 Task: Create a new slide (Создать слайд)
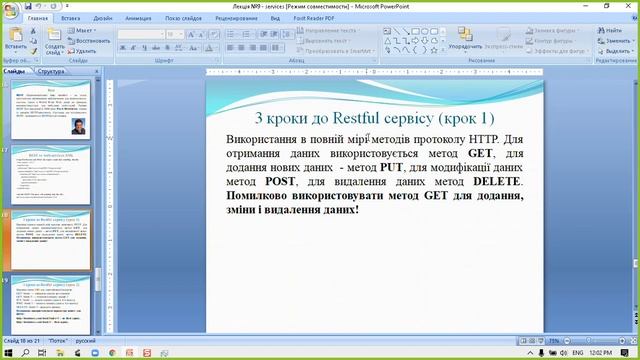click(55, 41)
